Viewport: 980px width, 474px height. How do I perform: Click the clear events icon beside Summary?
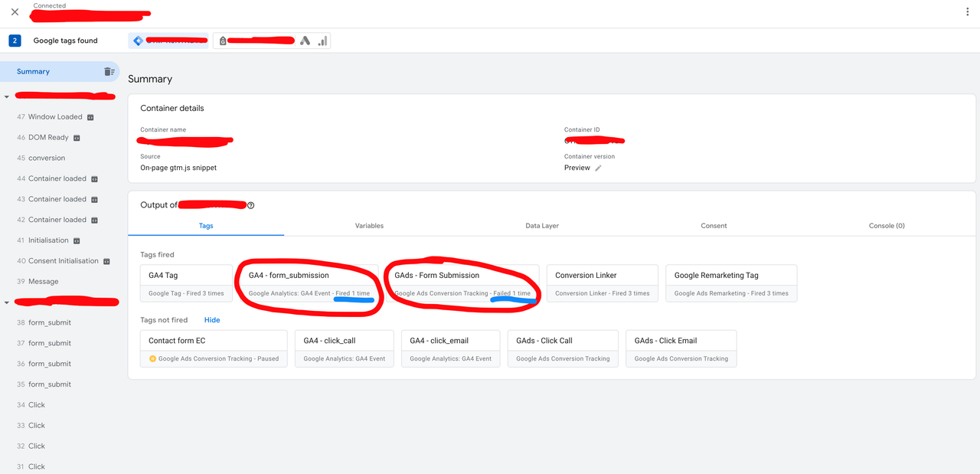(109, 71)
